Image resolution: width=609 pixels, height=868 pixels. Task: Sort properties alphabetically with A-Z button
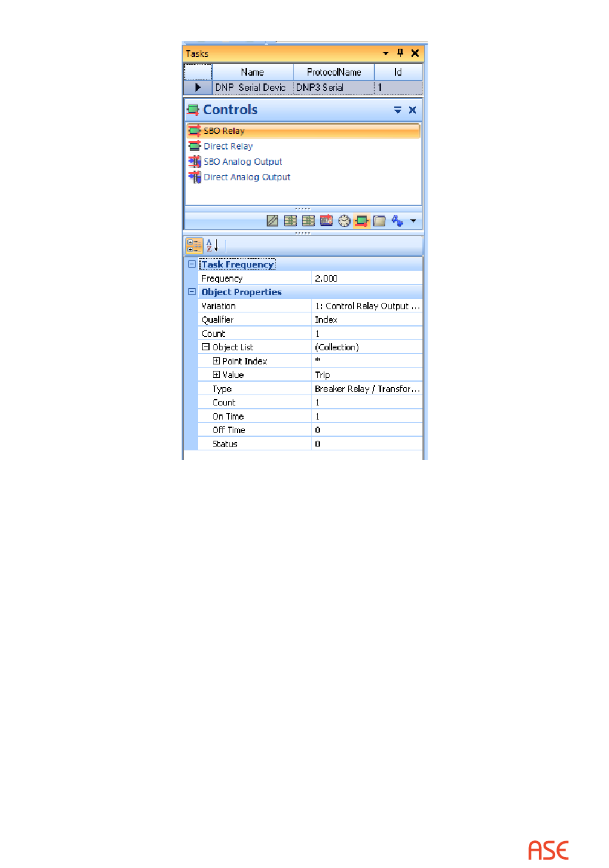[212, 246]
